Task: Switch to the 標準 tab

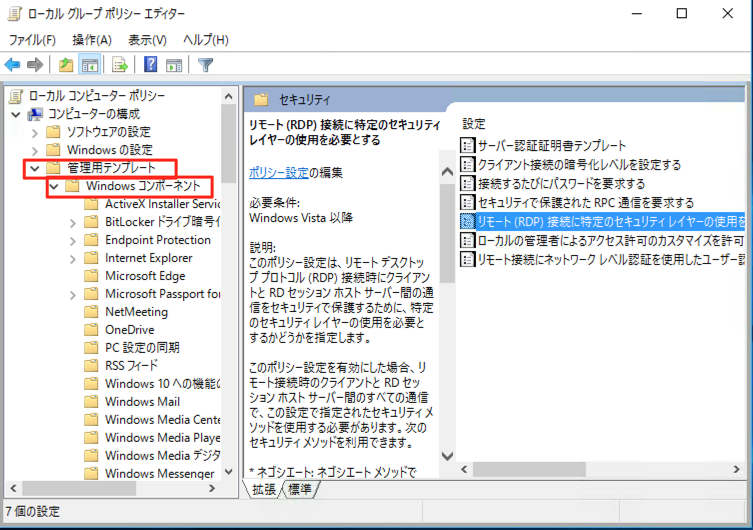Action: coord(300,489)
